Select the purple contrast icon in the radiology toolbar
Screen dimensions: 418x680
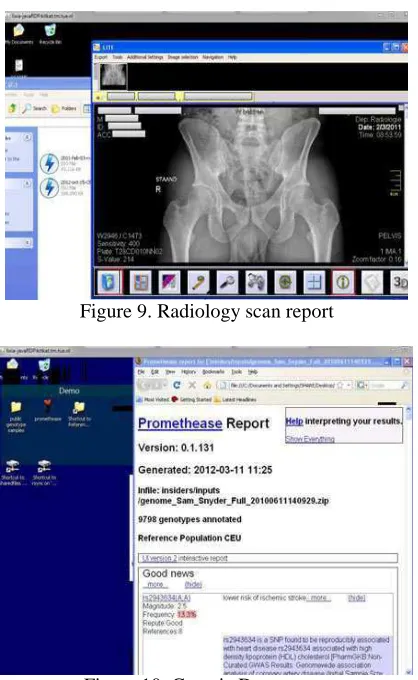[170, 282]
